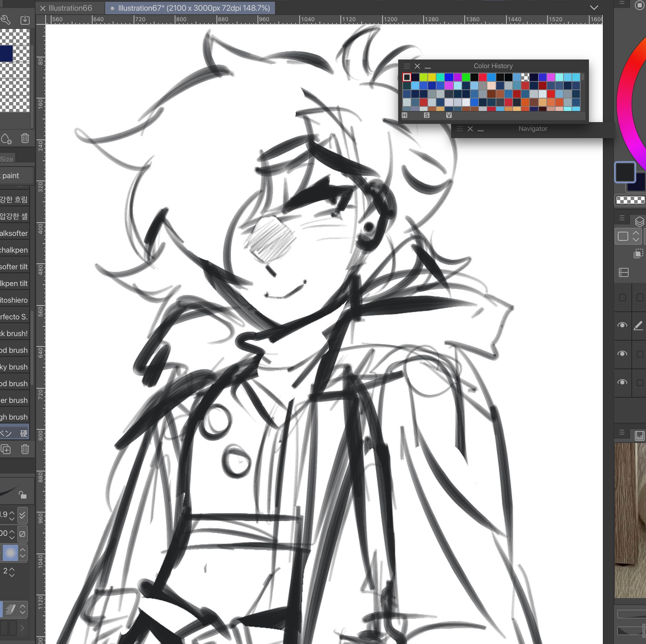
Task: Click the add color-drop icon below preview
Action: click(x=6, y=138)
